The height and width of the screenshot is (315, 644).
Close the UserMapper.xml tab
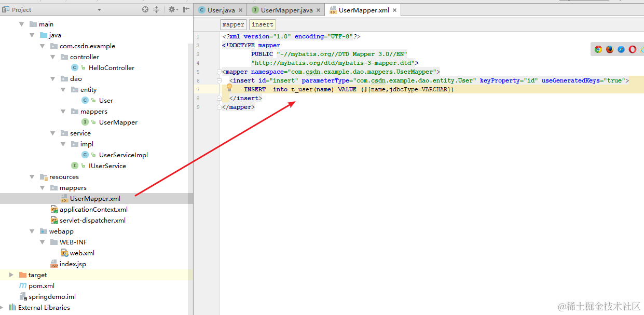click(394, 10)
